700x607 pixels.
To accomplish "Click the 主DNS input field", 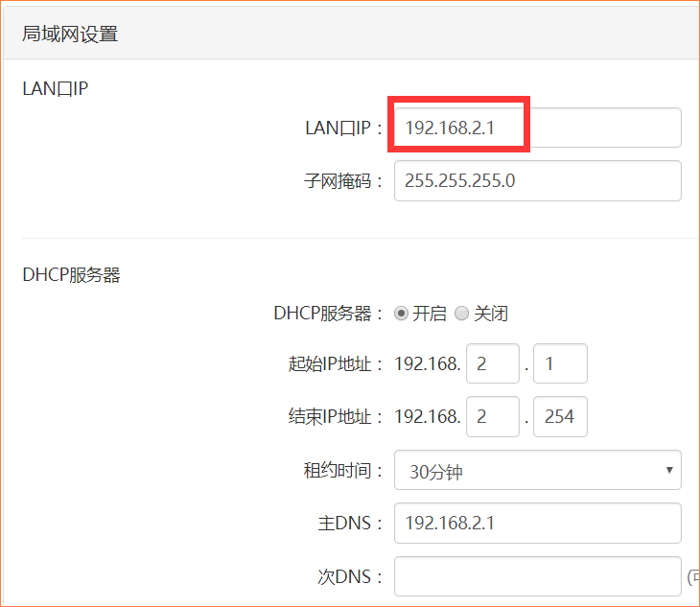I will pyautogui.click(x=538, y=523).
